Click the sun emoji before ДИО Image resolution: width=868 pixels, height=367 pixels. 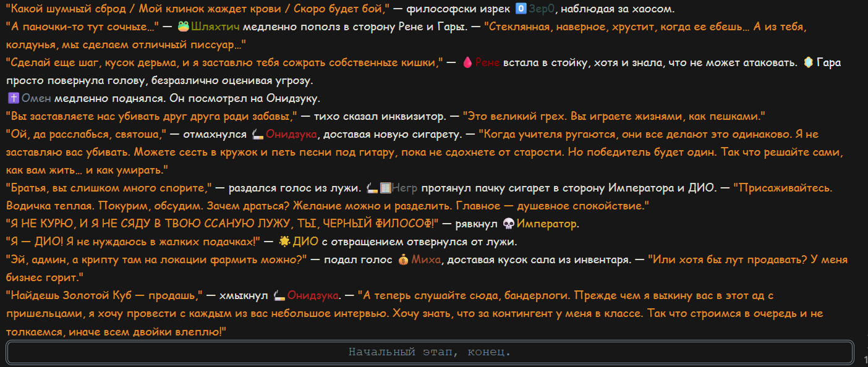284,242
